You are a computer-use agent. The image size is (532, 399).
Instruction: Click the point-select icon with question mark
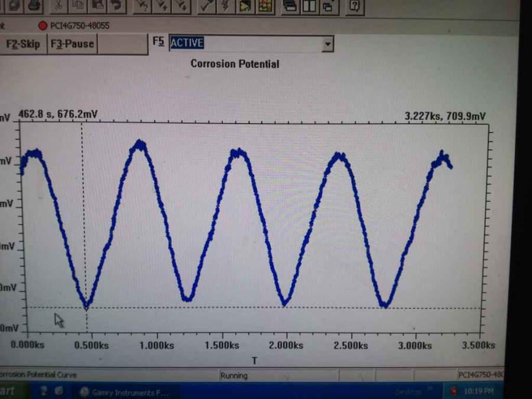(x=142, y=6)
